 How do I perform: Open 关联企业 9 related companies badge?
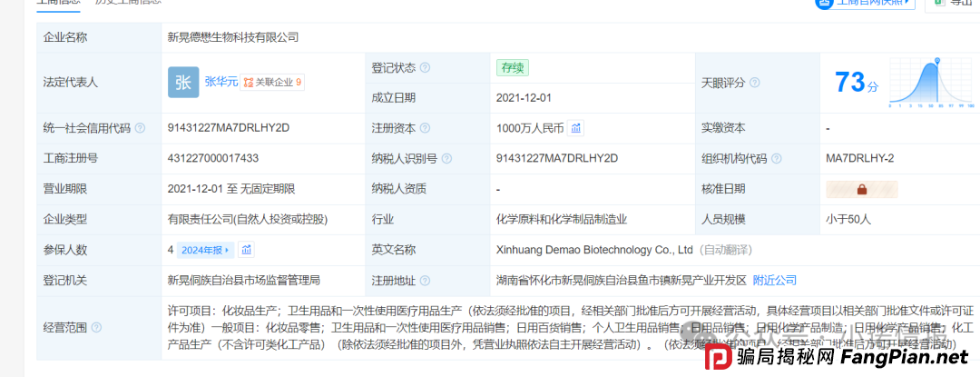(272, 82)
